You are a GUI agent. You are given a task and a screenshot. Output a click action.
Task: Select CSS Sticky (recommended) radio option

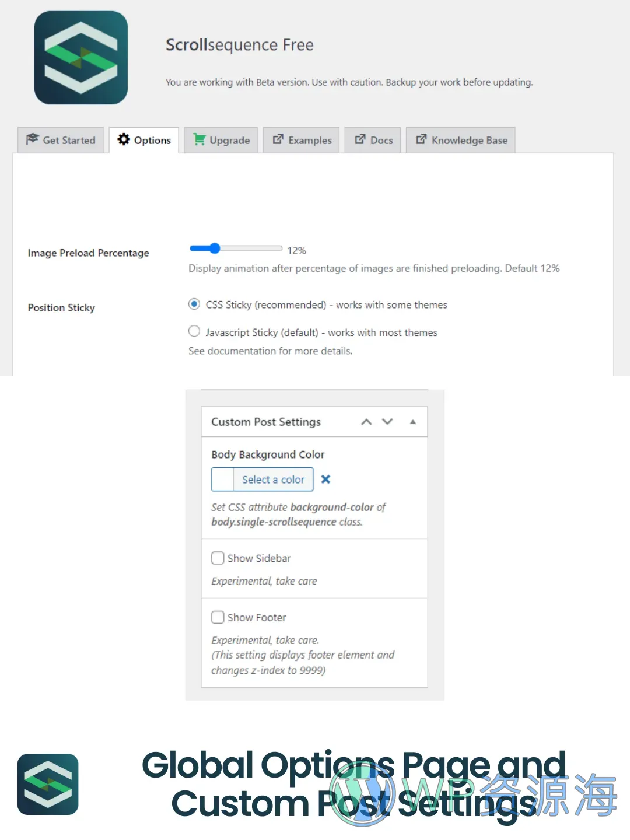coord(194,304)
